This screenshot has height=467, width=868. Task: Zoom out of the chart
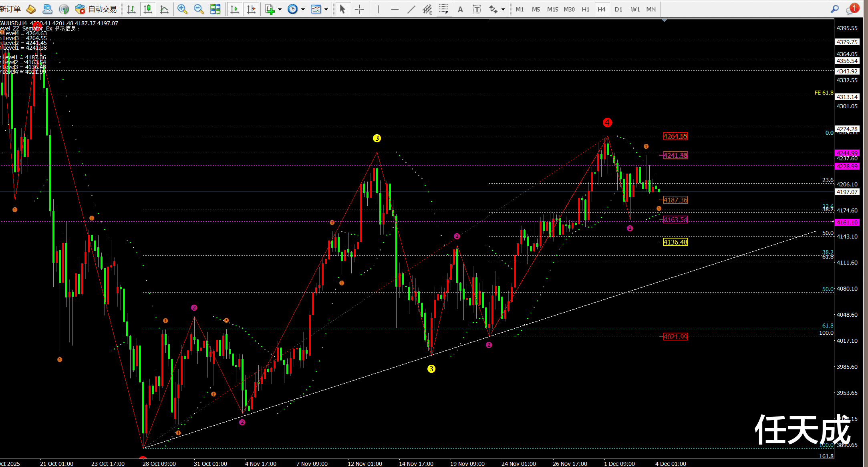tap(199, 9)
